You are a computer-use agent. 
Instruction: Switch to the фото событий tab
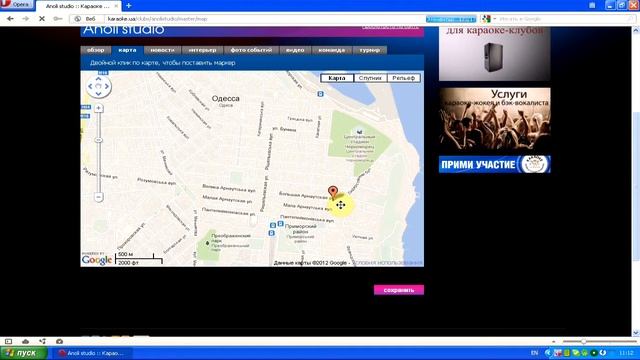pyautogui.click(x=251, y=50)
